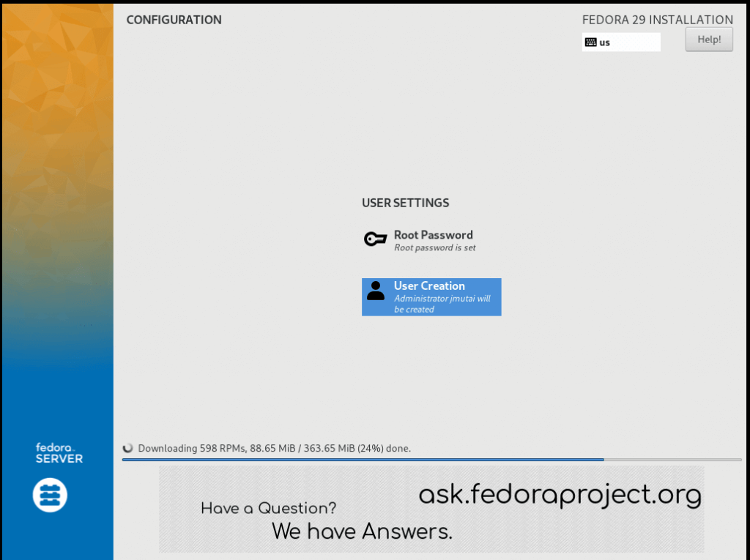Image resolution: width=750 pixels, height=560 pixels.
Task: Open Root Password settings
Action: tap(433, 235)
